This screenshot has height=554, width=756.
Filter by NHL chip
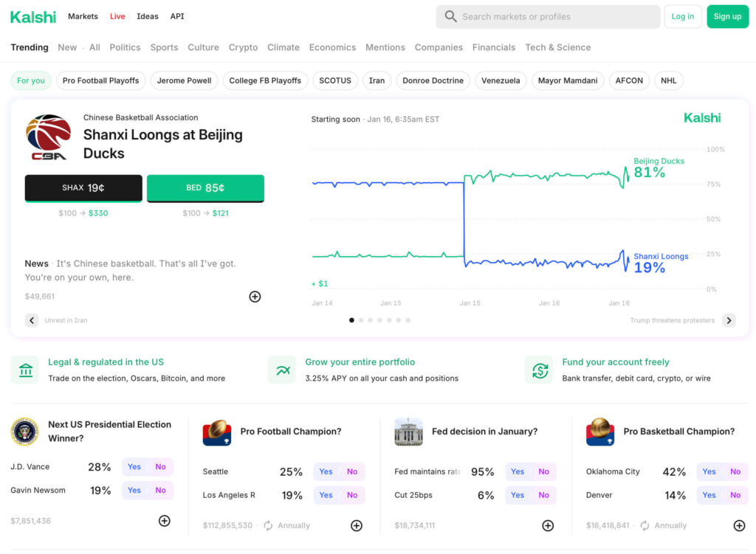pos(668,80)
